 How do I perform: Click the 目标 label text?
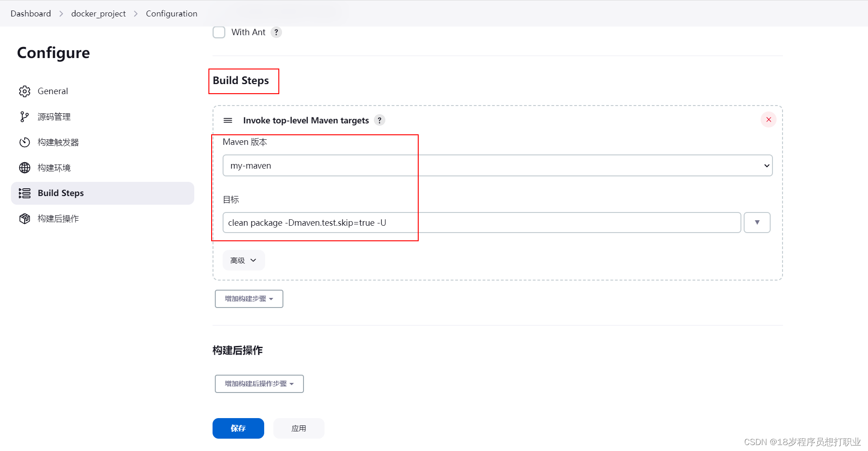tap(231, 200)
